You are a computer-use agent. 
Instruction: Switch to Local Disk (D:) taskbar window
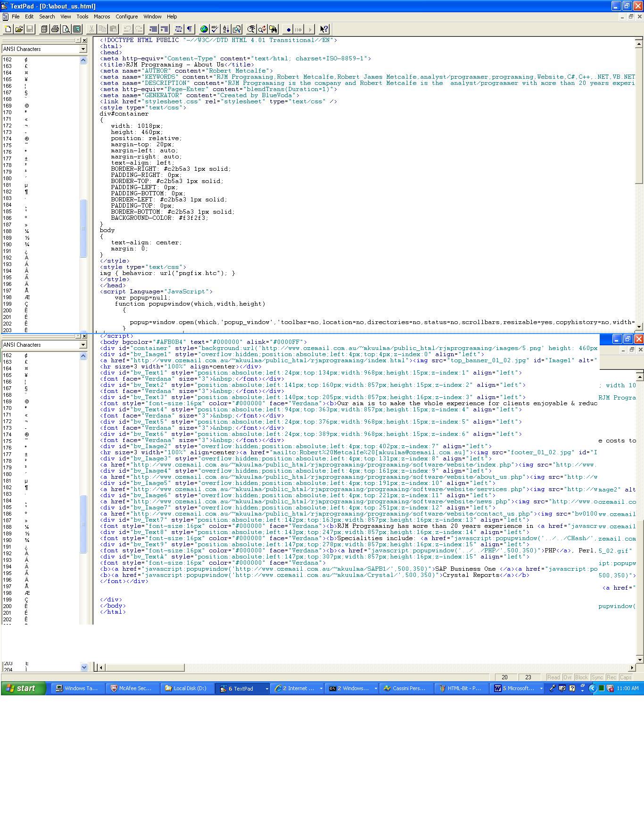point(187,689)
